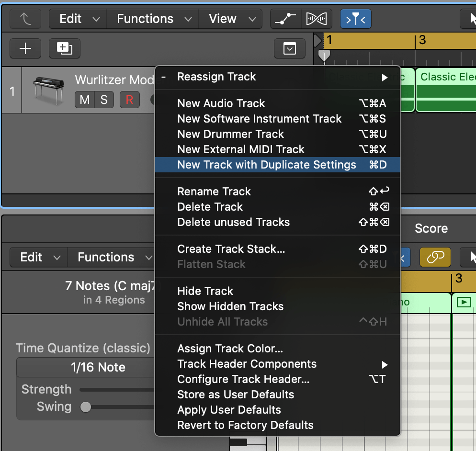Toggle the Flex waveform icon
The image size is (476, 451).
tap(317, 19)
